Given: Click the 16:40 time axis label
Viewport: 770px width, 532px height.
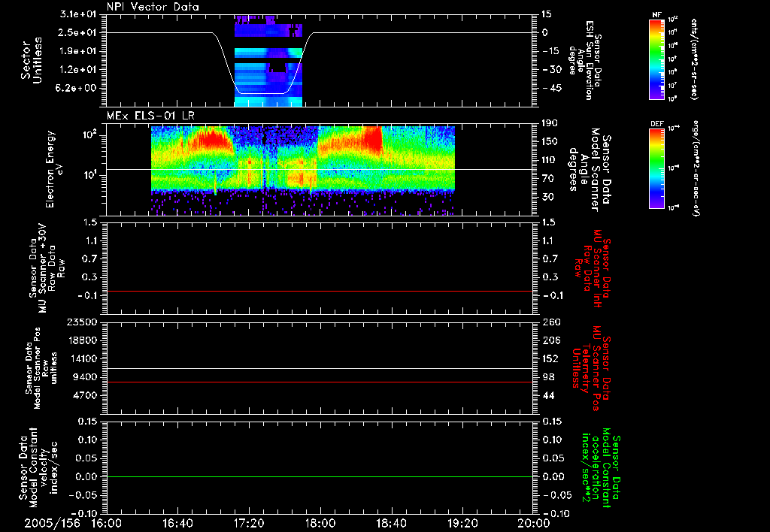Looking at the screenshot, I should pos(177,523).
